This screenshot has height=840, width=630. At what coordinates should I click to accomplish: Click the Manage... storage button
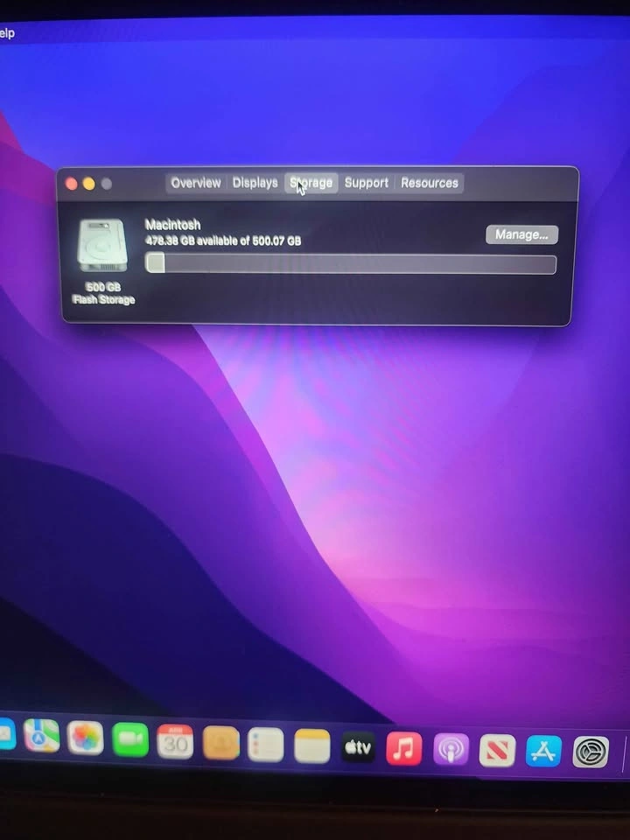(521, 234)
